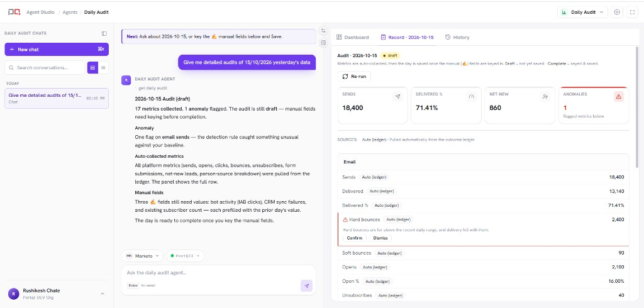
Task: Click the Next hint banner text
Action: (x=204, y=36)
